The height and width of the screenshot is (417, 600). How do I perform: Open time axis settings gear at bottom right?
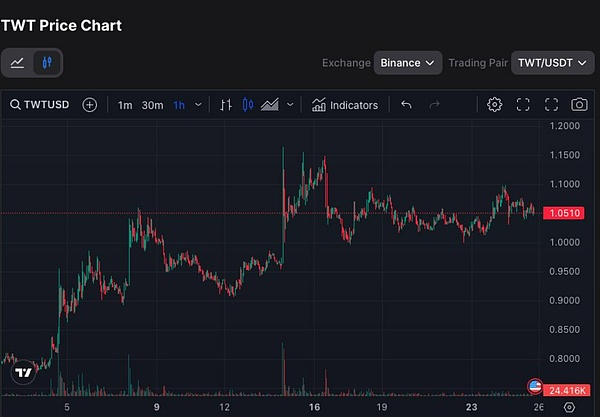coord(569,407)
